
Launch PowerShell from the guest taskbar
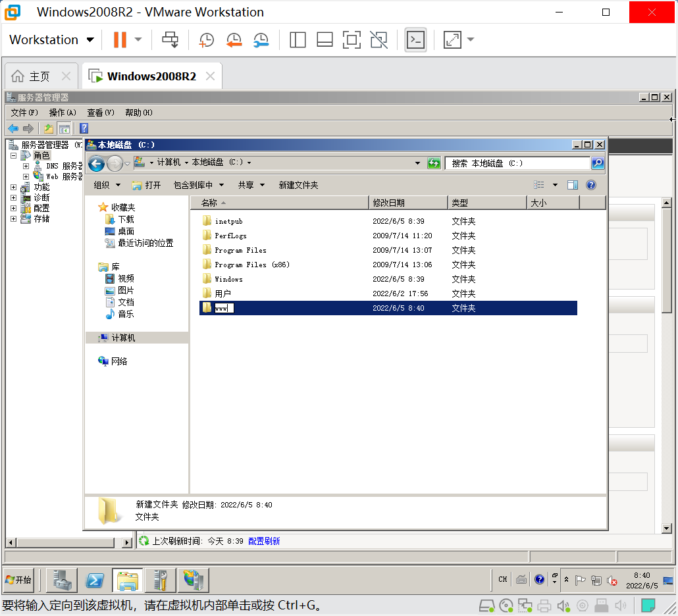coord(95,580)
